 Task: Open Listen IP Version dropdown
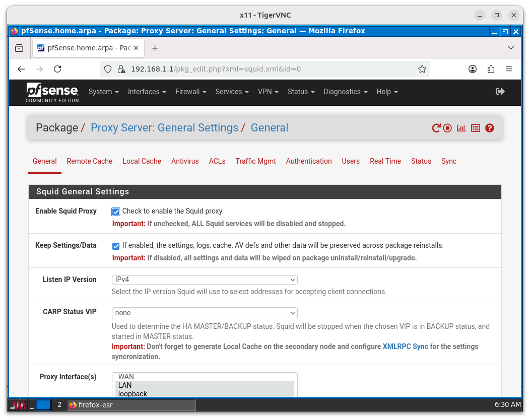coord(205,279)
